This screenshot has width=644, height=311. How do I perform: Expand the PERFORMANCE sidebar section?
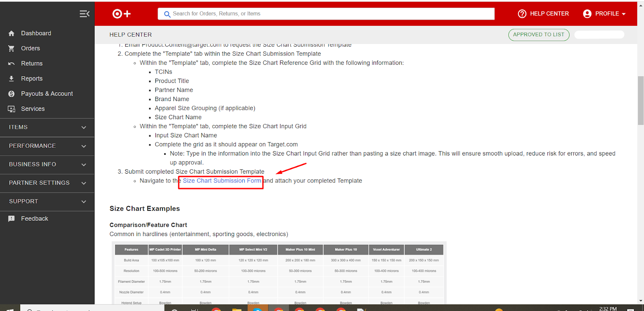coord(47,146)
